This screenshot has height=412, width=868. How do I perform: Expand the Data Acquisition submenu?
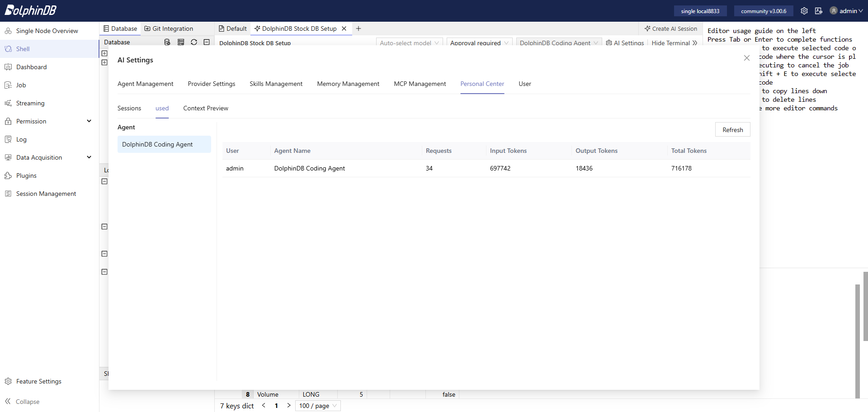(89, 157)
